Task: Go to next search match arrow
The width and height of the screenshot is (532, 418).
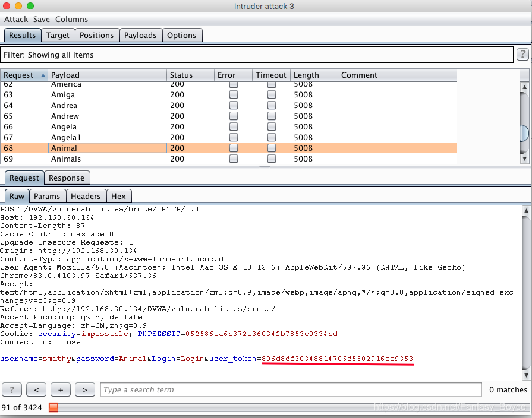Action: click(x=85, y=389)
